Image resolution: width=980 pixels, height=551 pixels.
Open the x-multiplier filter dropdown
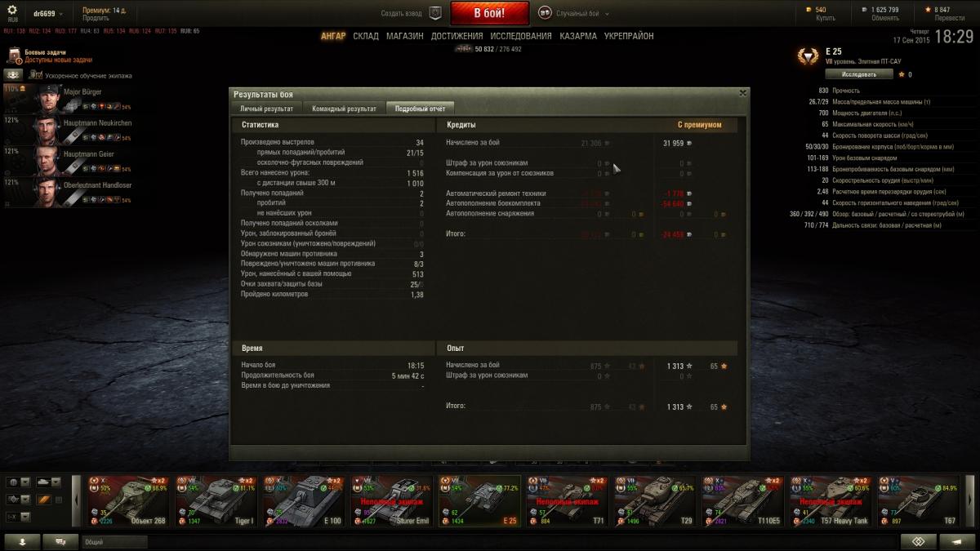coord(19,517)
